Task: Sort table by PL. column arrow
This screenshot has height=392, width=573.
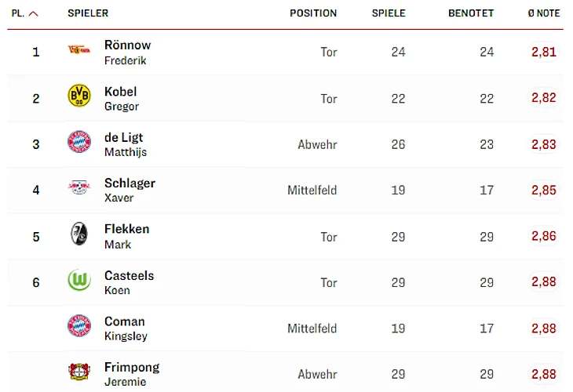Action: click(x=33, y=13)
